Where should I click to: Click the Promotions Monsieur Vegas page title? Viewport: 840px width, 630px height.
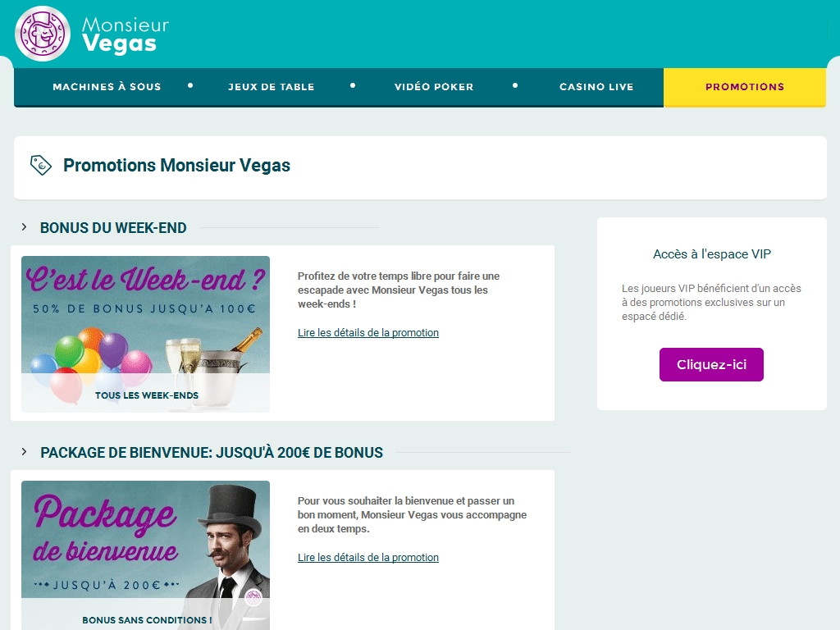pos(177,166)
